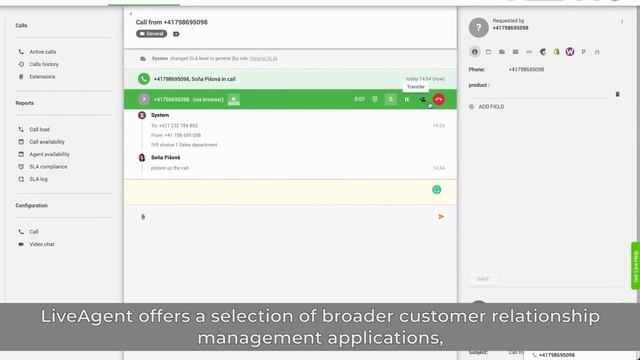Open the P integration icon

(x=584, y=52)
